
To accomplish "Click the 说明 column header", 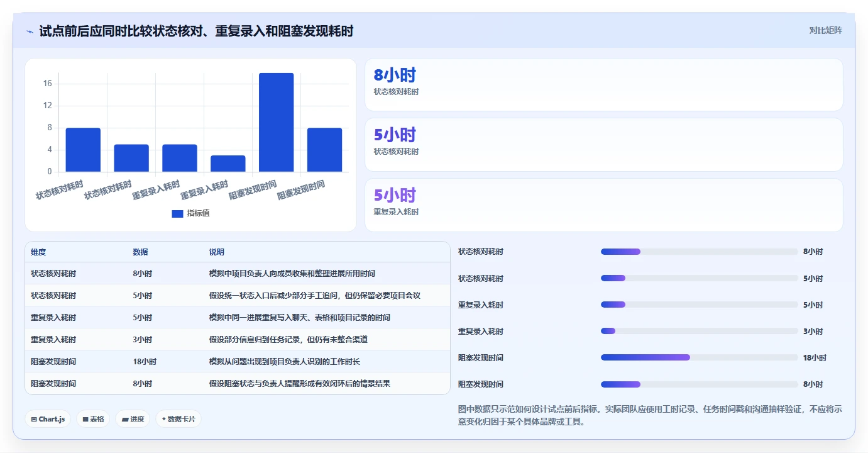I will click(x=217, y=252).
